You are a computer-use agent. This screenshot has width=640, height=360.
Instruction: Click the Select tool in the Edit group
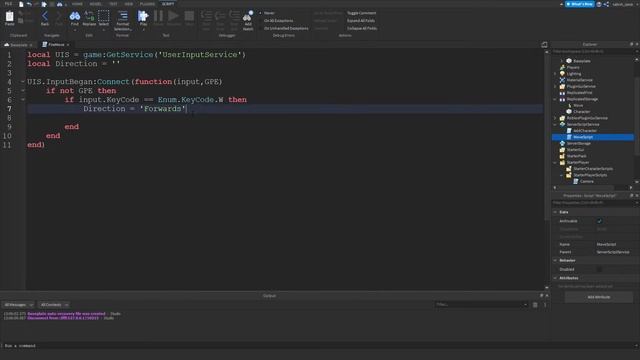[104, 17]
